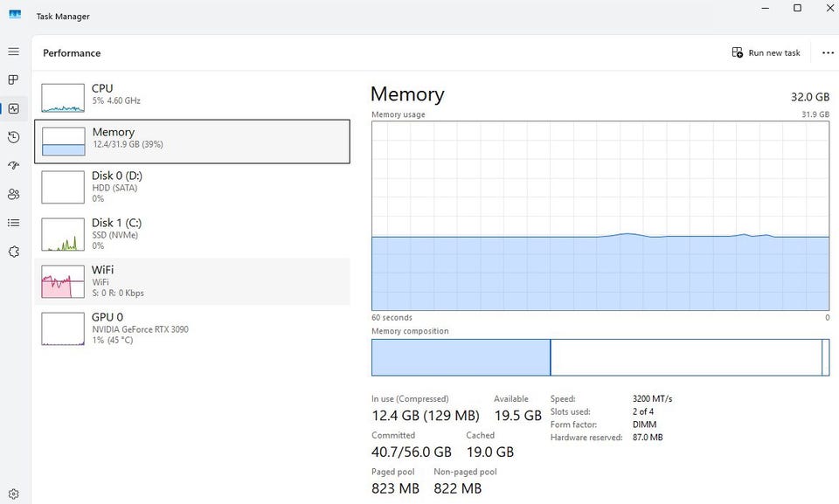Click the Task Manager app icon
This screenshot has width=839, height=504.
[15, 15]
